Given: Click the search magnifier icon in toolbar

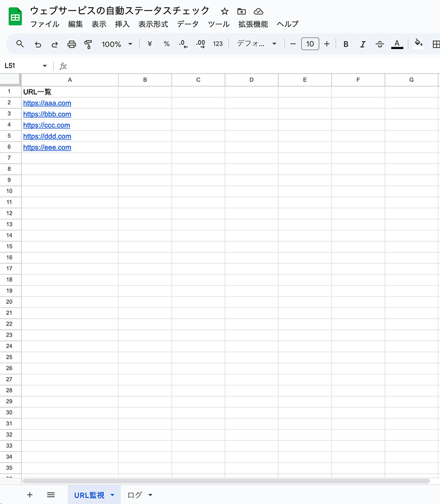Looking at the screenshot, I should (20, 44).
